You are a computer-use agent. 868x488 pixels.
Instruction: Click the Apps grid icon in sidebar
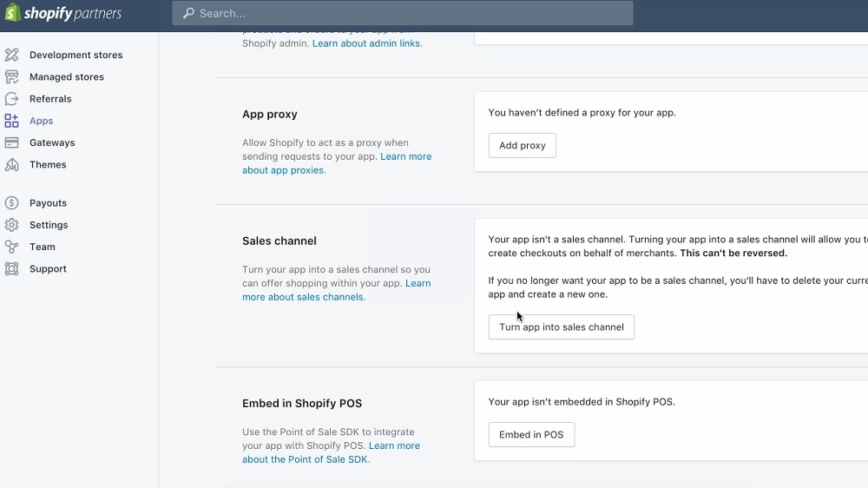coord(11,121)
